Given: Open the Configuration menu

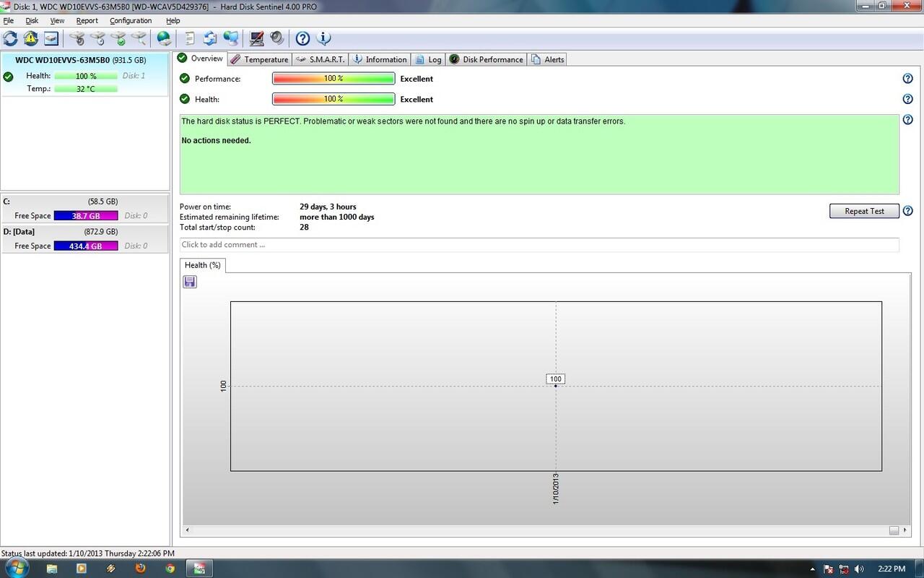Looking at the screenshot, I should pos(131,21).
